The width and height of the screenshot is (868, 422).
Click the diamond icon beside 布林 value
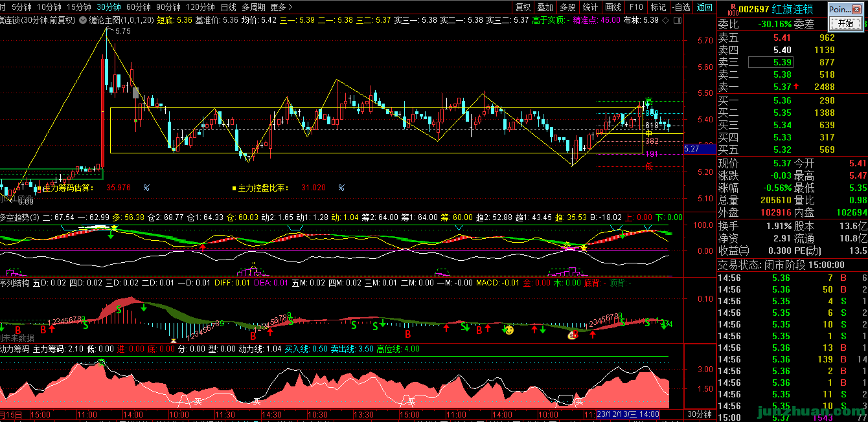[x=665, y=20]
